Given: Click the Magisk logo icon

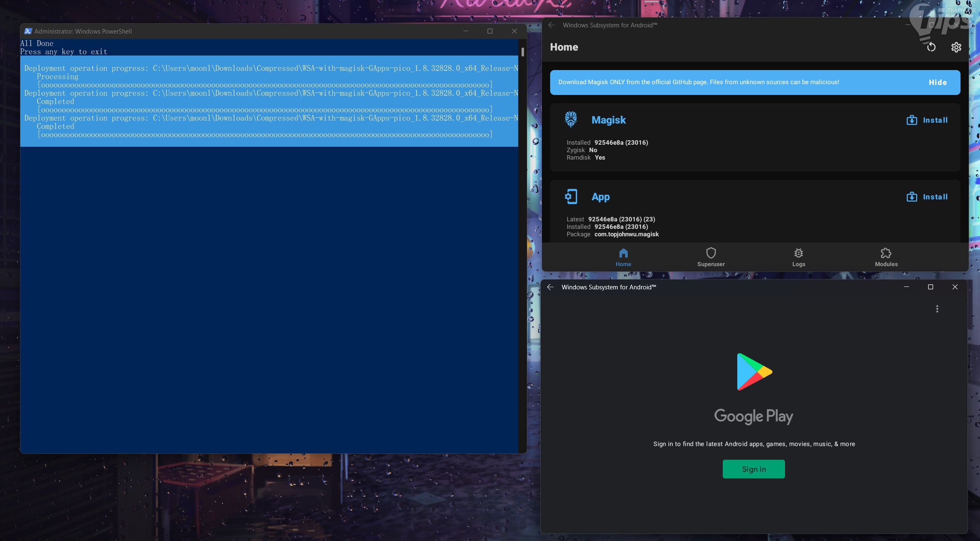Looking at the screenshot, I should point(571,119).
